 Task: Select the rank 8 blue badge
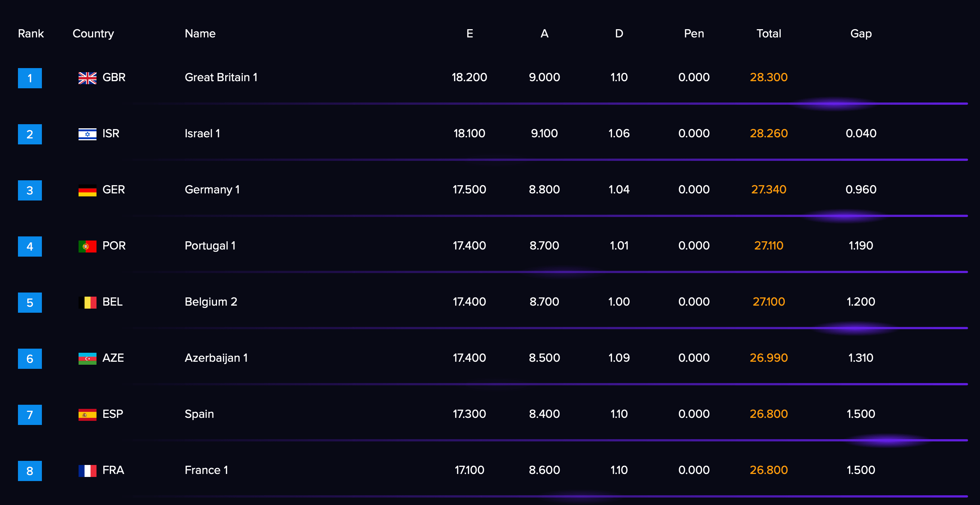click(30, 471)
